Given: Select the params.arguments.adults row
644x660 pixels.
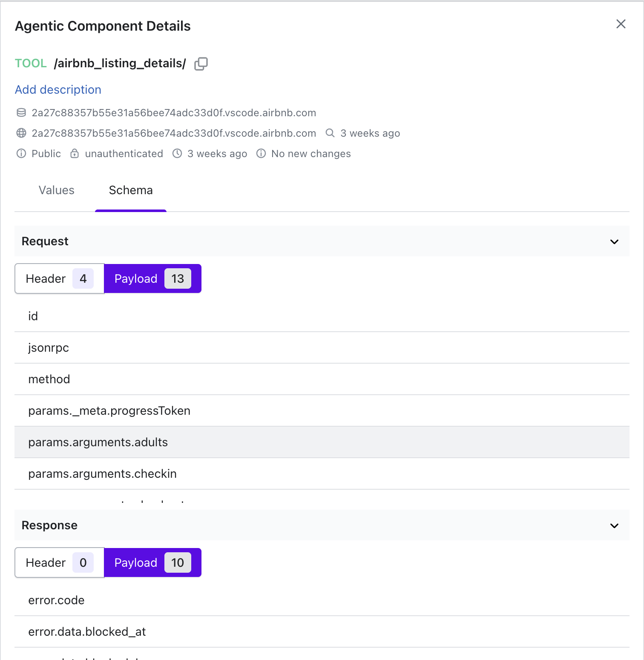Looking at the screenshot, I should [98, 442].
